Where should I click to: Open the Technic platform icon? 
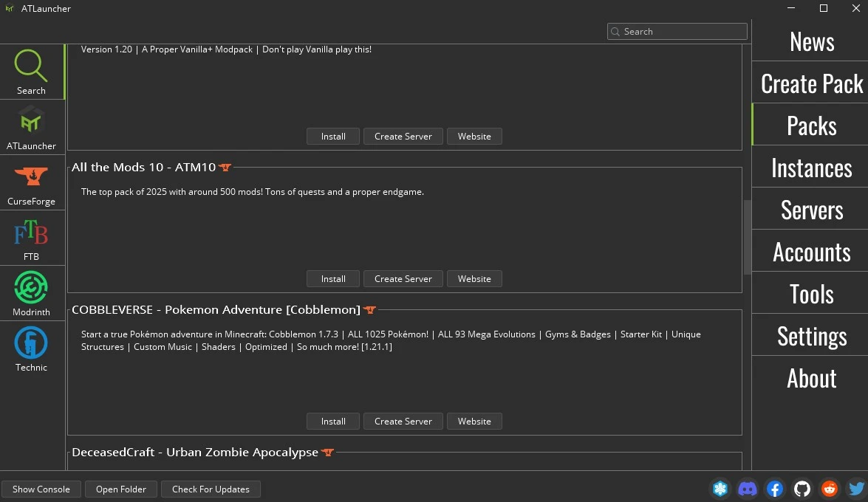(x=31, y=343)
